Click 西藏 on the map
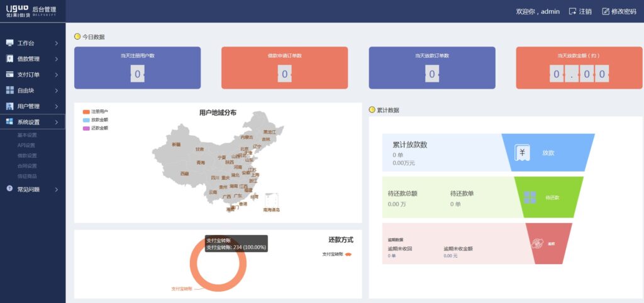The image size is (644, 303). tap(184, 174)
